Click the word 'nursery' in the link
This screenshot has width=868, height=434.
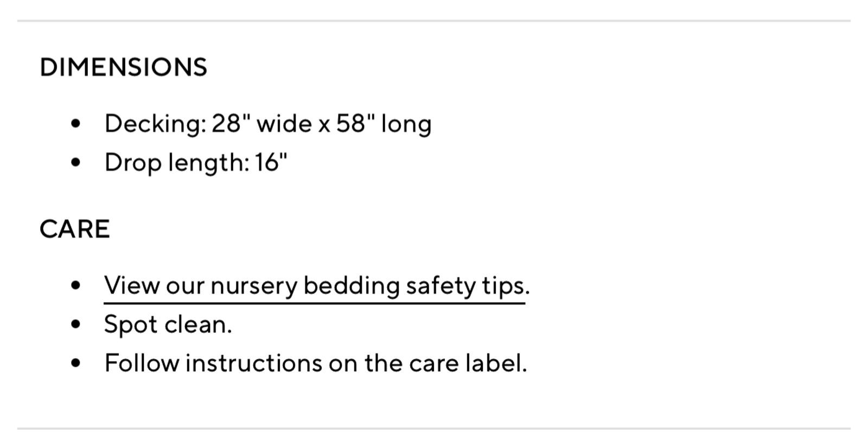pyautogui.click(x=253, y=285)
